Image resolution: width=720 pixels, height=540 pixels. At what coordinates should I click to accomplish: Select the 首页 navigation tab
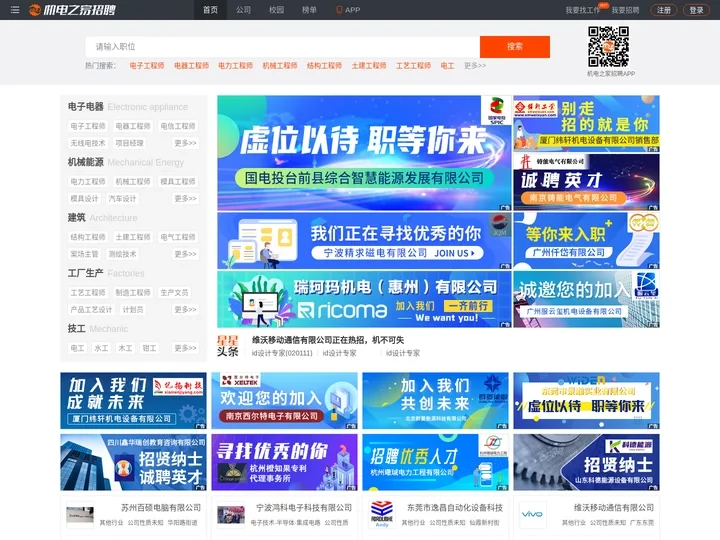pyautogui.click(x=210, y=10)
